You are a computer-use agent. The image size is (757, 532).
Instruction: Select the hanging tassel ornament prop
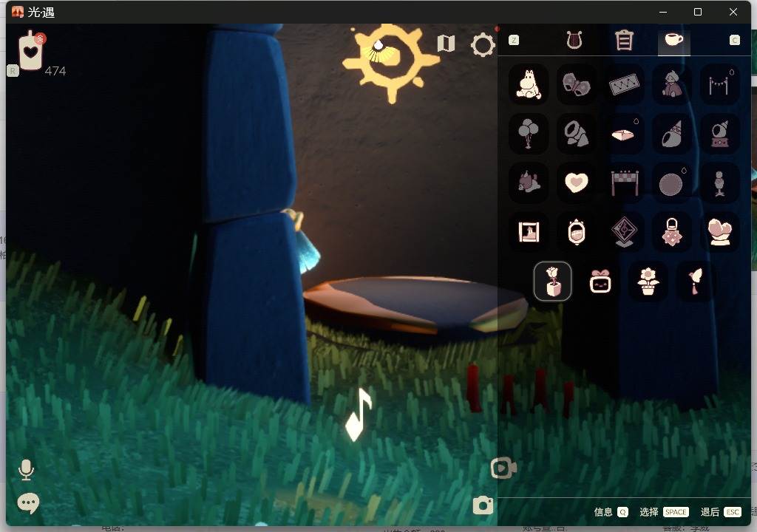pyautogui.click(x=695, y=282)
